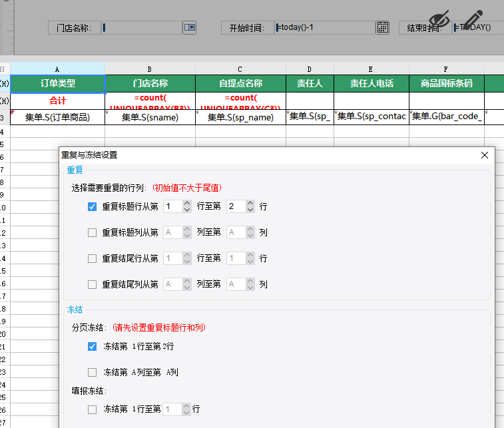Enable 重复结尾列 checkbox
The image size is (504, 428).
tap(93, 284)
